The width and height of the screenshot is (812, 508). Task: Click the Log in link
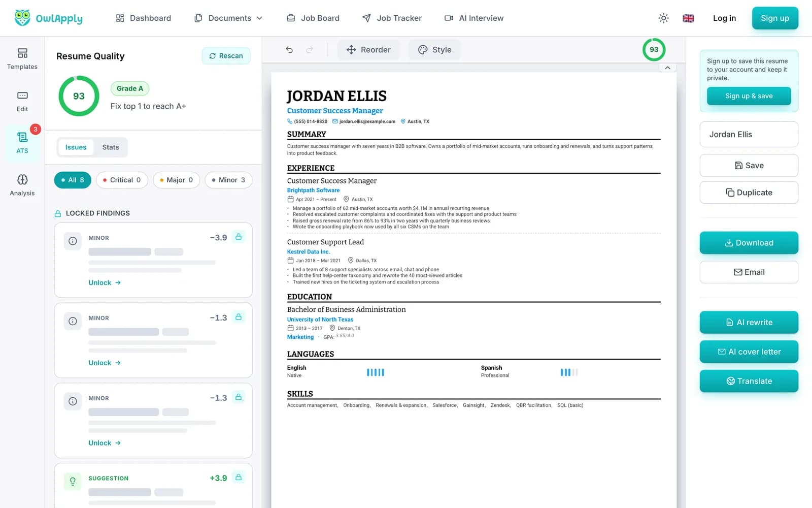pos(724,18)
